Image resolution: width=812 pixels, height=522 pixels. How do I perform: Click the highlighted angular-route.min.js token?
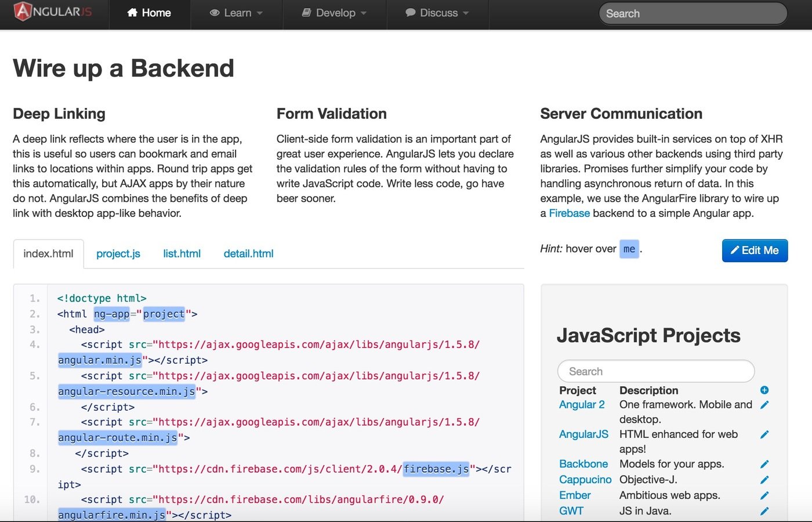[118, 437]
